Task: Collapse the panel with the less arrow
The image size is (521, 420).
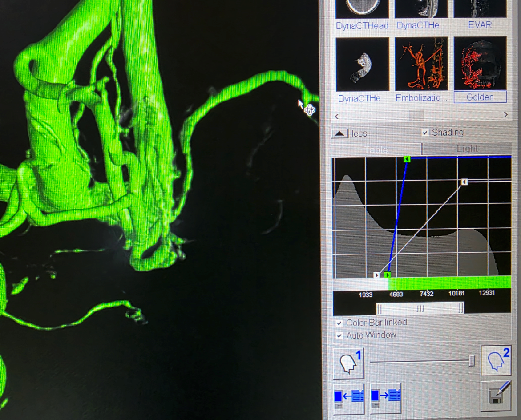Action: [x=339, y=133]
